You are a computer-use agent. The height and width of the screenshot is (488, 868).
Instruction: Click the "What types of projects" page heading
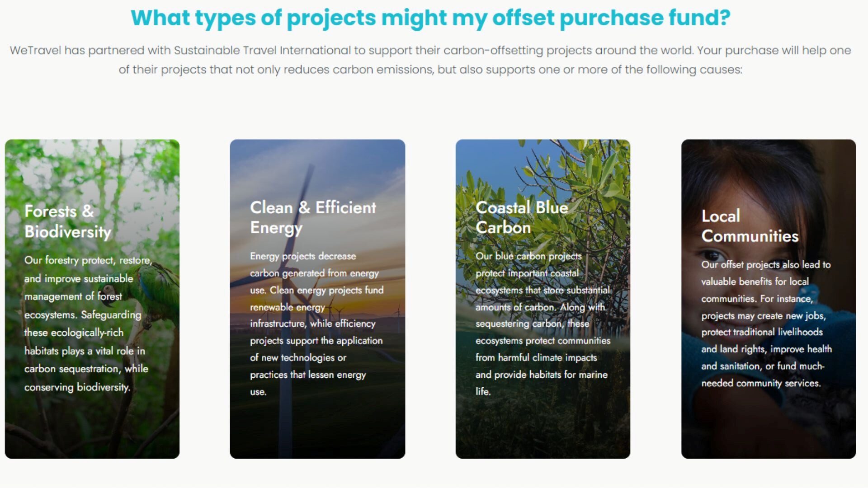tap(430, 18)
